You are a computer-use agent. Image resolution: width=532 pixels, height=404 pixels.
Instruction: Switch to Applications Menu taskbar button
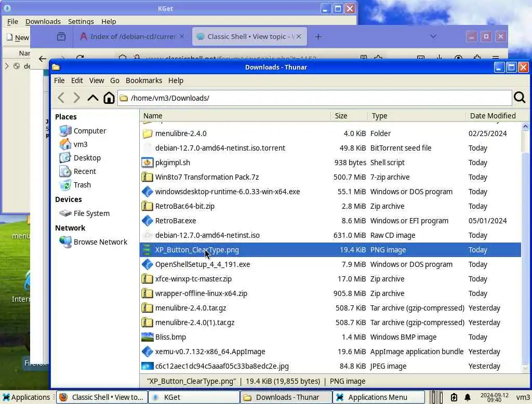coord(379,397)
